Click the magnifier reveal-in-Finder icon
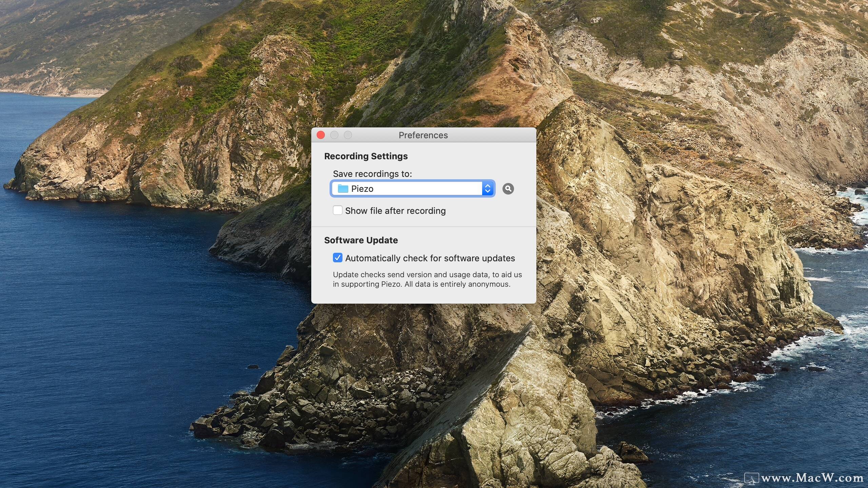The height and width of the screenshot is (488, 868). [508, 189]
